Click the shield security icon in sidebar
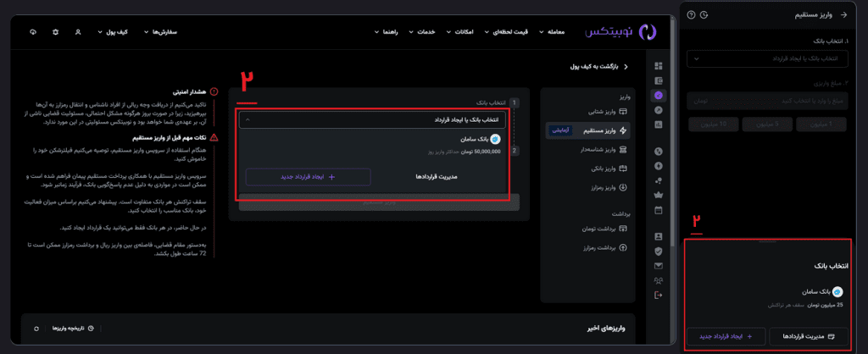This screenshot has width=868, height=354. [659, 251]
